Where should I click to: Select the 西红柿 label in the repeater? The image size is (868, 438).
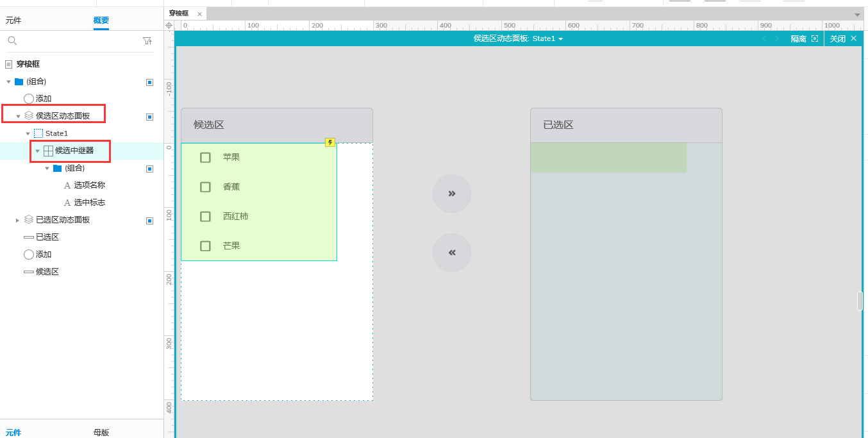point(235,217)
